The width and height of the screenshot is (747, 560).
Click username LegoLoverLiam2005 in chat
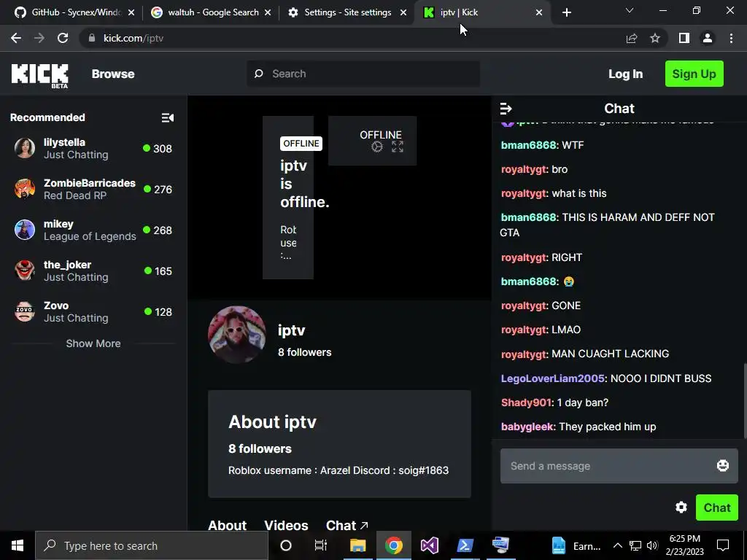(553, 378)
